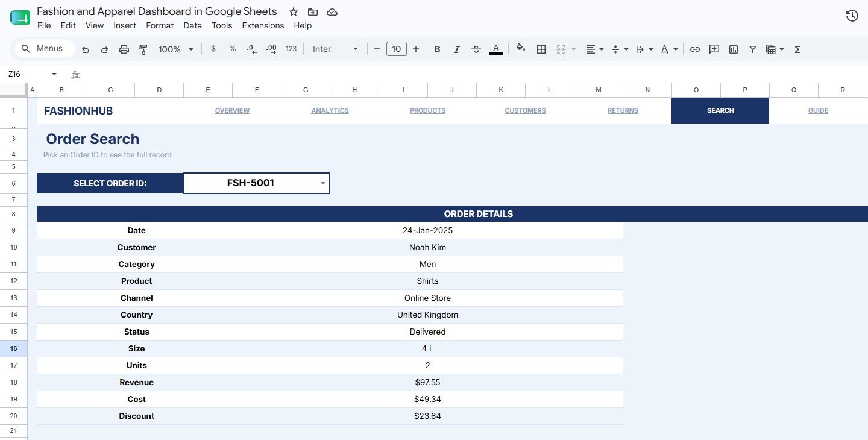This screenshot has width=868, height=440.
Task: Click the Menus search box
Action: click(x=45, y=49)
